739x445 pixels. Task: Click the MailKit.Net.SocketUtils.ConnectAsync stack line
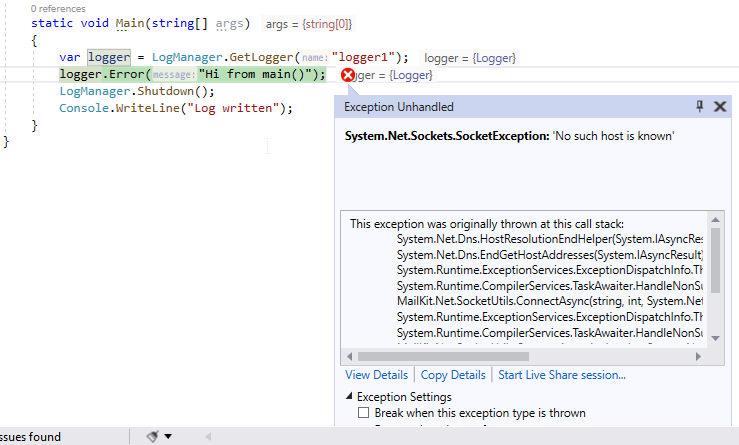point(550,301)
